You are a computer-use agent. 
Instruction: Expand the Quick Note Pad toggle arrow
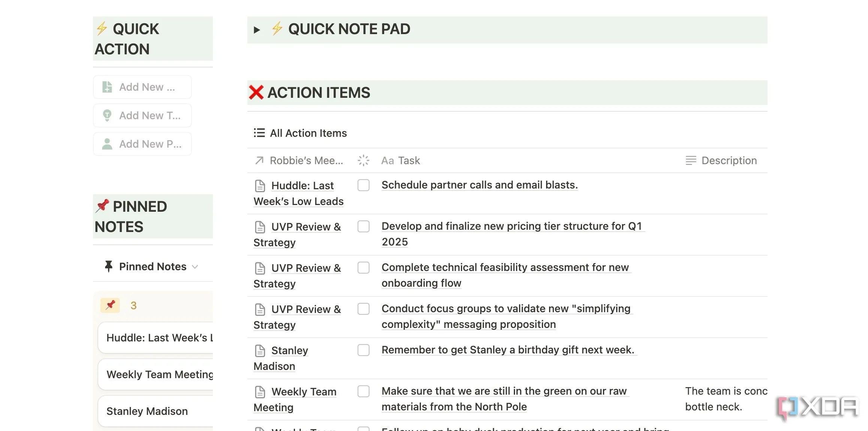(257, 30)
